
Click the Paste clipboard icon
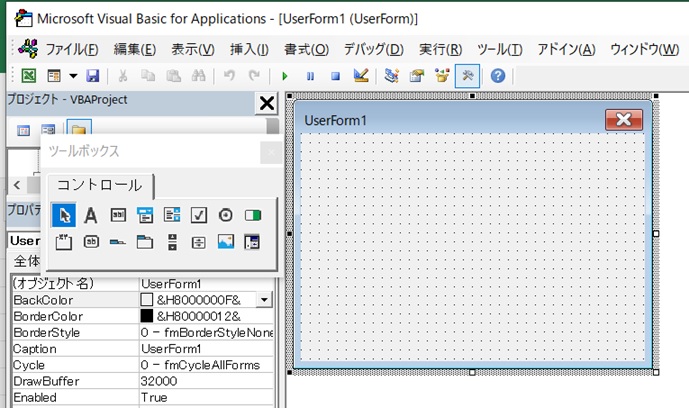pos(173,76)
